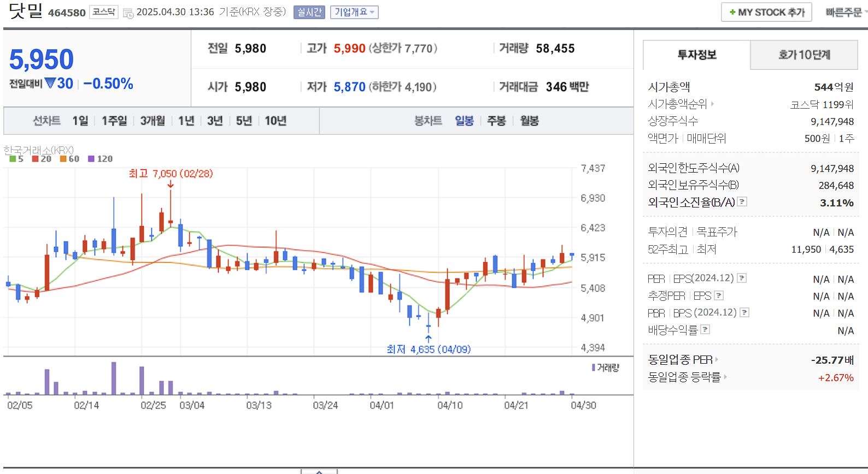Select the 월봉 candle chart
This screenshot has height=474, width=868.
[x=529, y=121]
